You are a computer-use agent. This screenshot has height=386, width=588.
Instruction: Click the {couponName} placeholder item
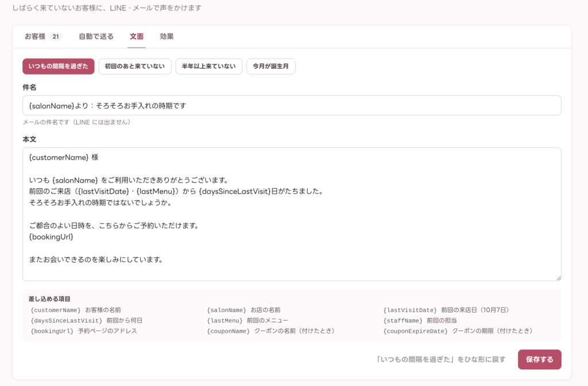click(x=229, y=331)
